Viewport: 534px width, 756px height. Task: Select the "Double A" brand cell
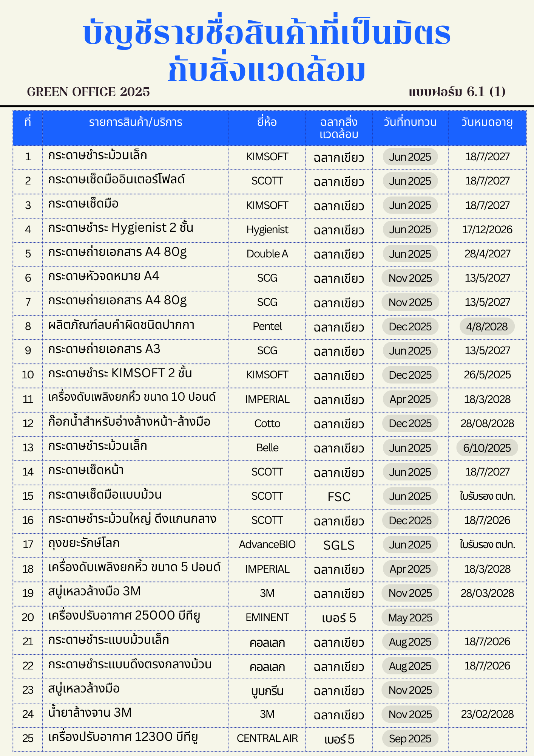(267, 254)
